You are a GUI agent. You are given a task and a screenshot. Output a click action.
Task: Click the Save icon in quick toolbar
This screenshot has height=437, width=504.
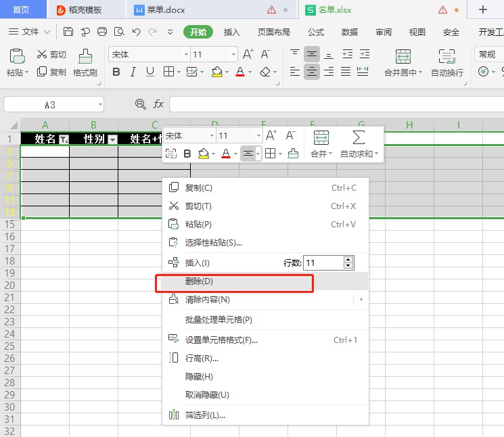click(68, 32)
